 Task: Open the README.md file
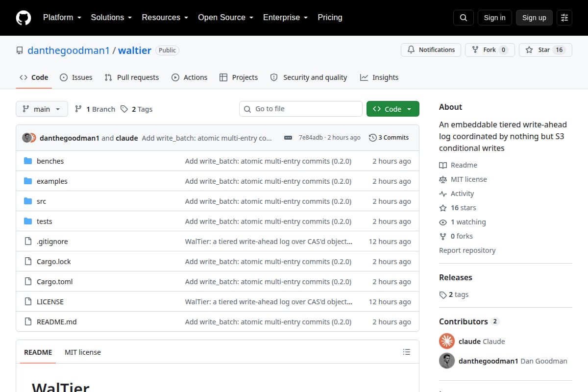[57, 322]
